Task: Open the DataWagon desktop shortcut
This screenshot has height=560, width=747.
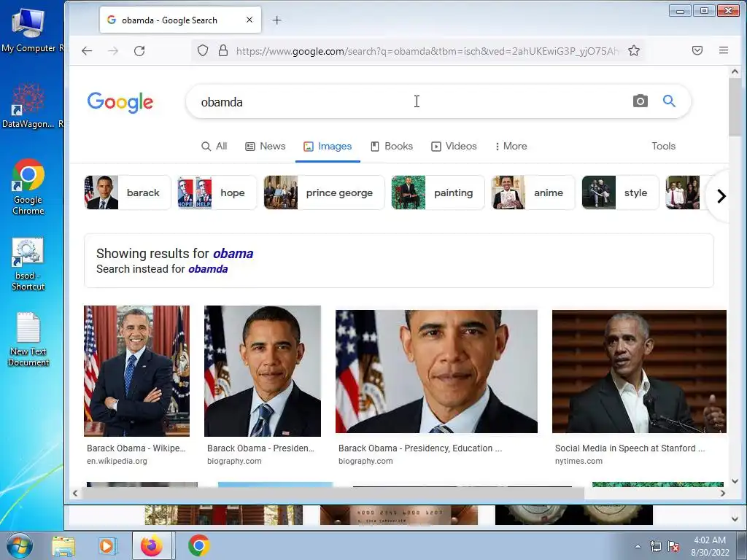Action: coord(28,106)
